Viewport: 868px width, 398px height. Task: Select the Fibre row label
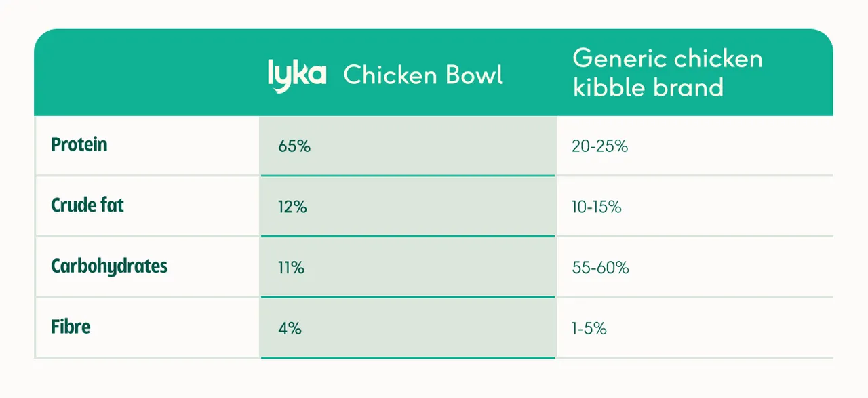pos(71,327)
